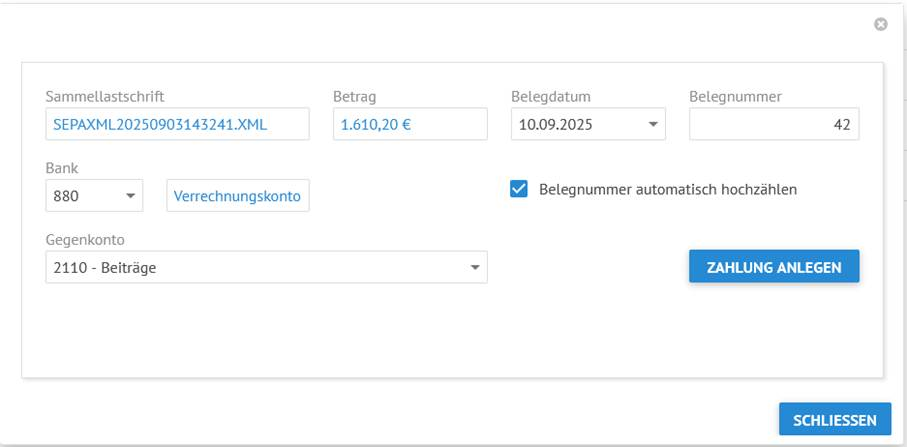The height and width of the screenshot is (447, 907).
Task: Select the '2110 - Beiträge' text in Gegenkonto
Action: pos(105,268)
